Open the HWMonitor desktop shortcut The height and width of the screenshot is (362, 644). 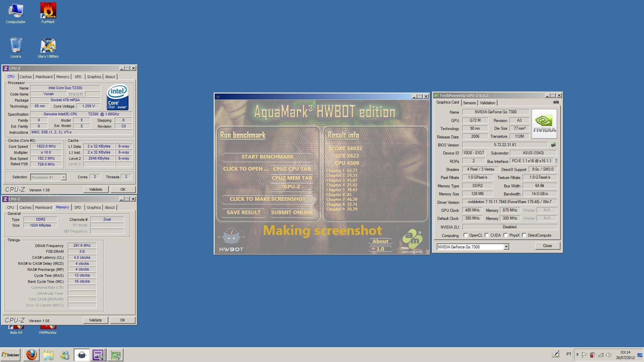[48, 330]
